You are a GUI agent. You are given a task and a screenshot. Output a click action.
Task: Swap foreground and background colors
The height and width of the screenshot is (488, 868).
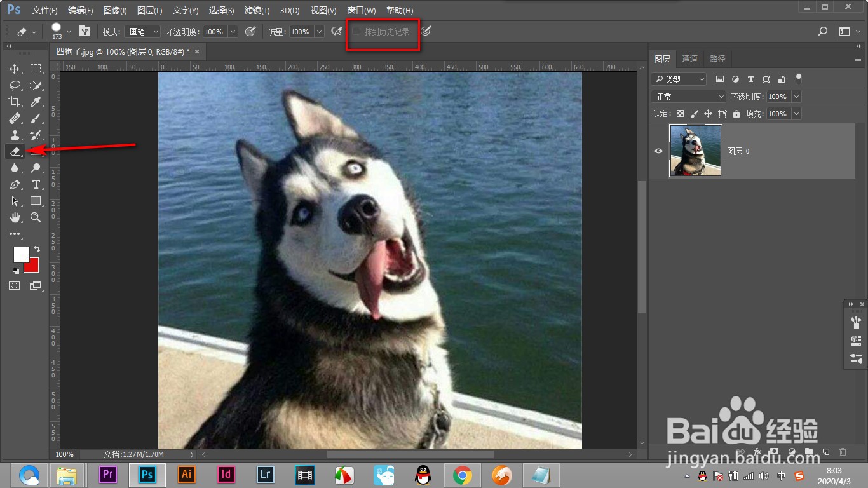36,249
